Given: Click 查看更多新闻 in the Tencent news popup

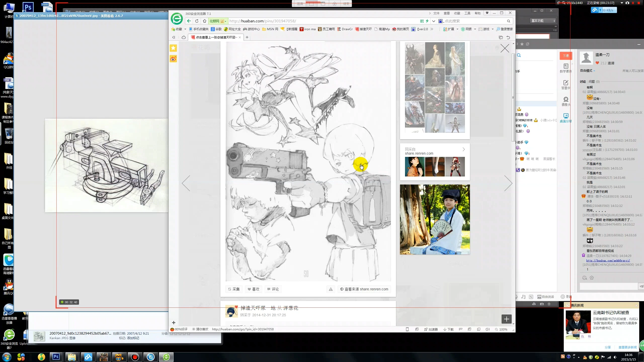Looking at the screenshot, I should 627,347.
